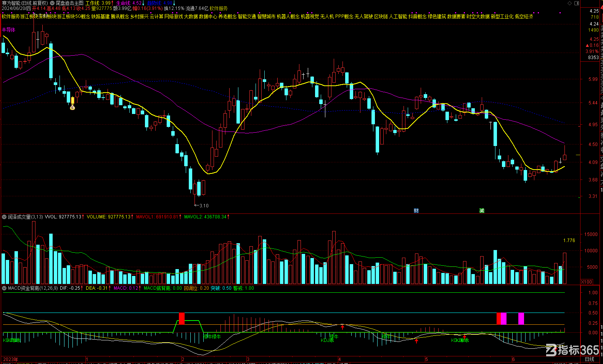Open the 数据要素 concept tag
This screenshot has height=364, width=603.
[x=457, y=17]
